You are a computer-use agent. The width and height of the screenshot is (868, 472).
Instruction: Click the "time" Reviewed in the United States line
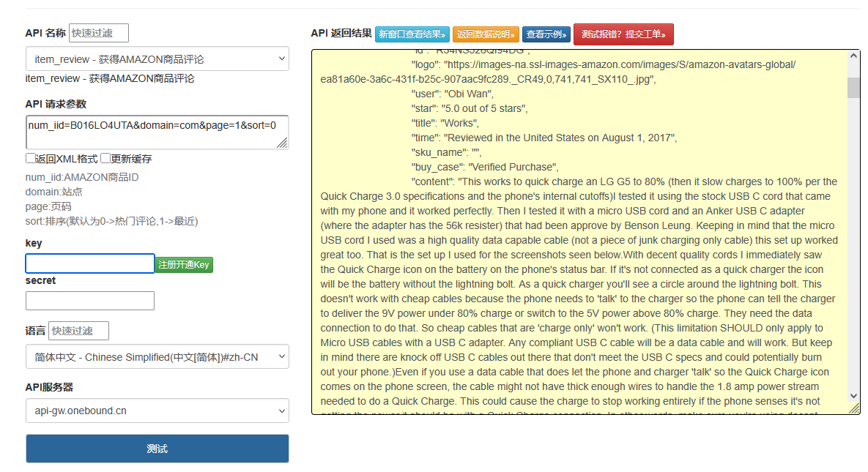[544, 138]
